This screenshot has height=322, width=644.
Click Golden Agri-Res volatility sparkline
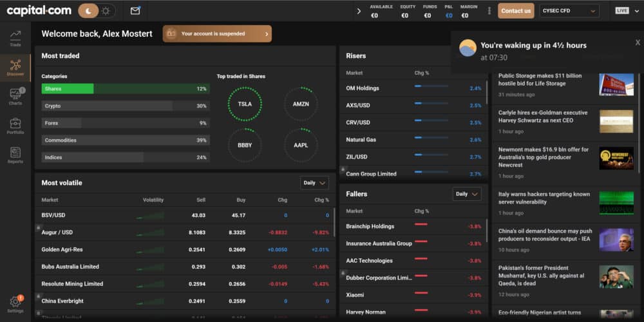(150, 250)
